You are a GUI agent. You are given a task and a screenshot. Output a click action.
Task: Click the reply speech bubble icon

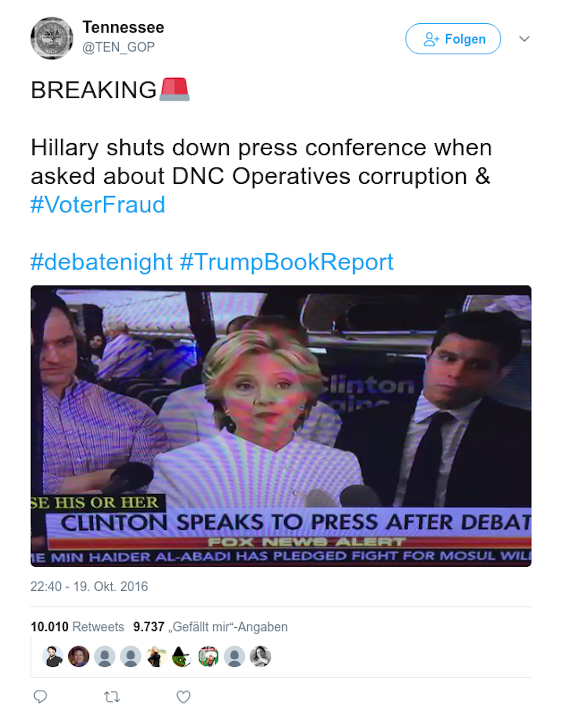tap(40, 696)
